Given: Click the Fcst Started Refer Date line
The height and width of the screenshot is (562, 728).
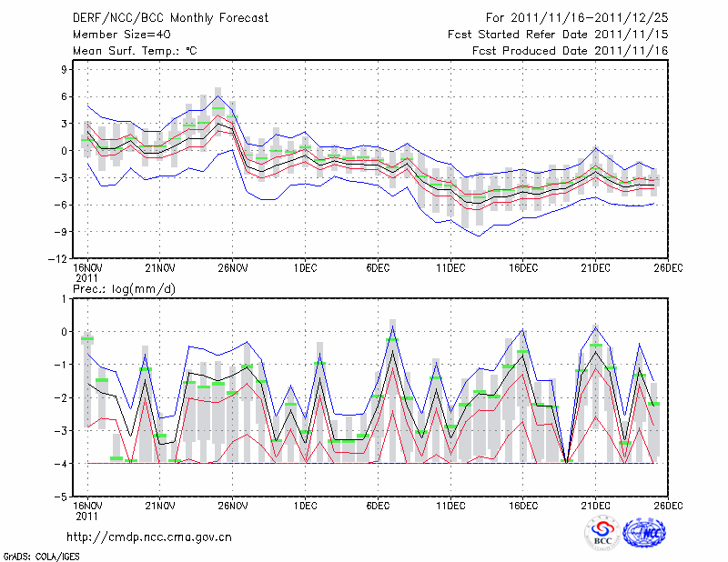Looking at the screenshot, I should 558,35.
